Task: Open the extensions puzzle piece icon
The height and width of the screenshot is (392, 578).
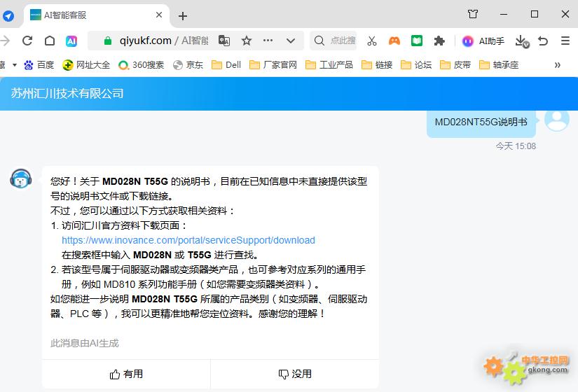Action: pos(439,41)
